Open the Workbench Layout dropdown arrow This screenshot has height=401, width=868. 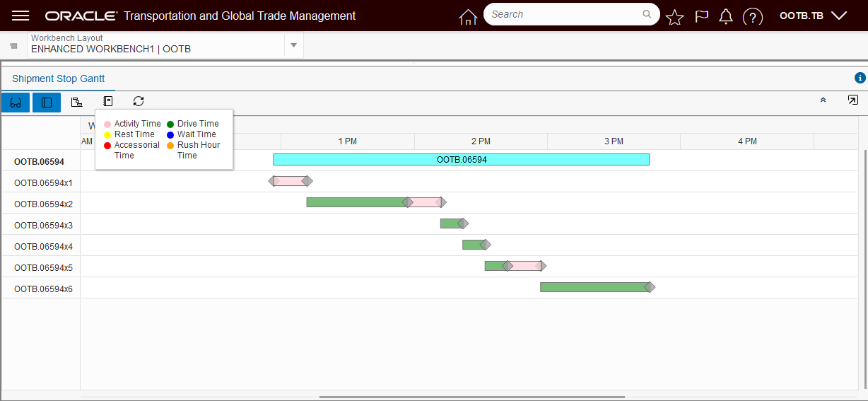tap(293, 45)
